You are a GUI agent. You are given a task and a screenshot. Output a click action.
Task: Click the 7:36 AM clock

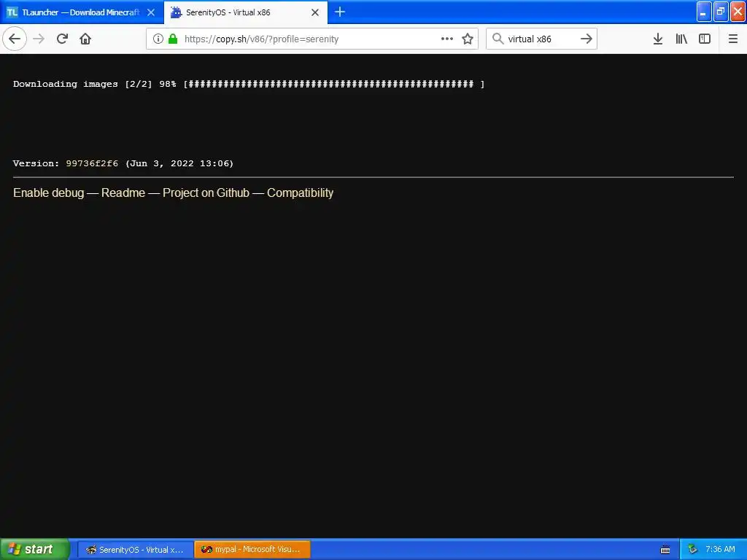pos(720,550)
